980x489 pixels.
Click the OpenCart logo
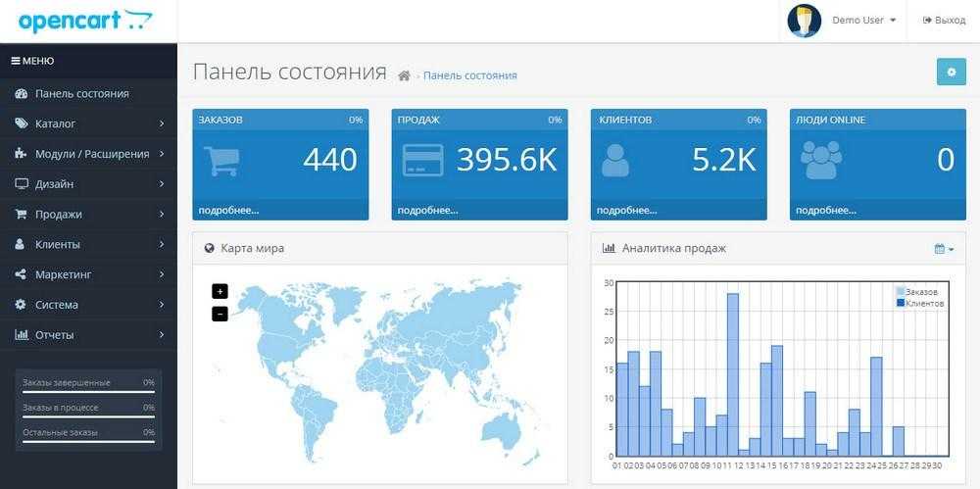click(x=86, y=21)
